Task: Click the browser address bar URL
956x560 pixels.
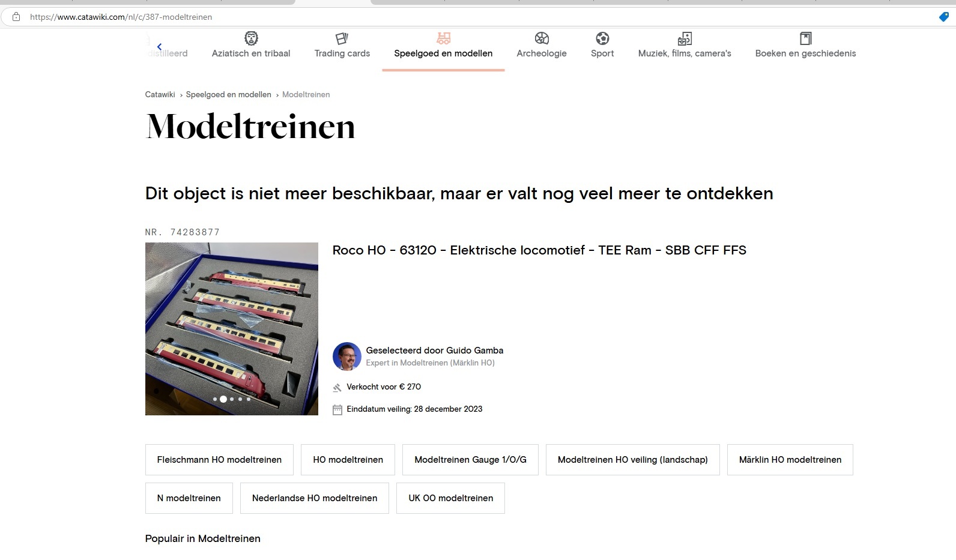Action: tap(121, 17)
